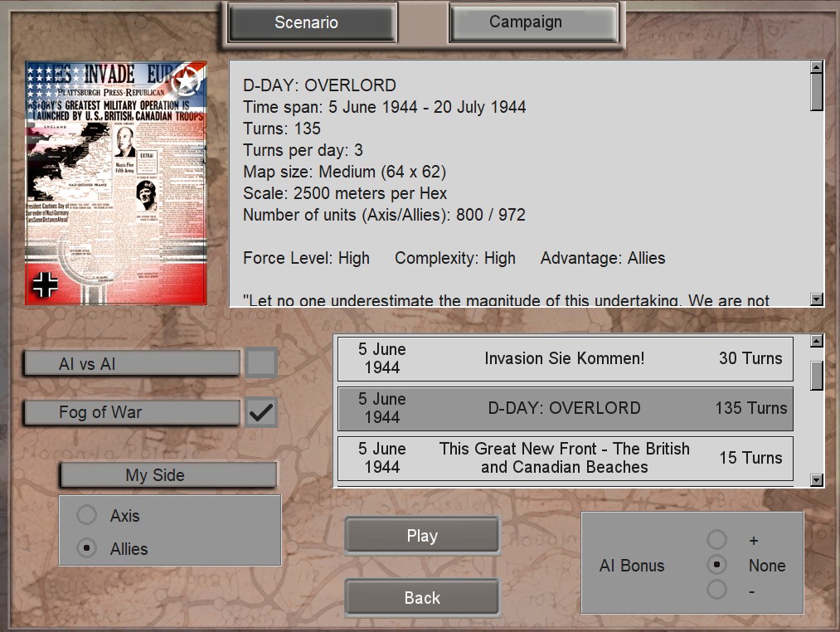Select Axis as my side
This screenshot has height=632, width=840.
pyautogui.click(x=87, y=516)
